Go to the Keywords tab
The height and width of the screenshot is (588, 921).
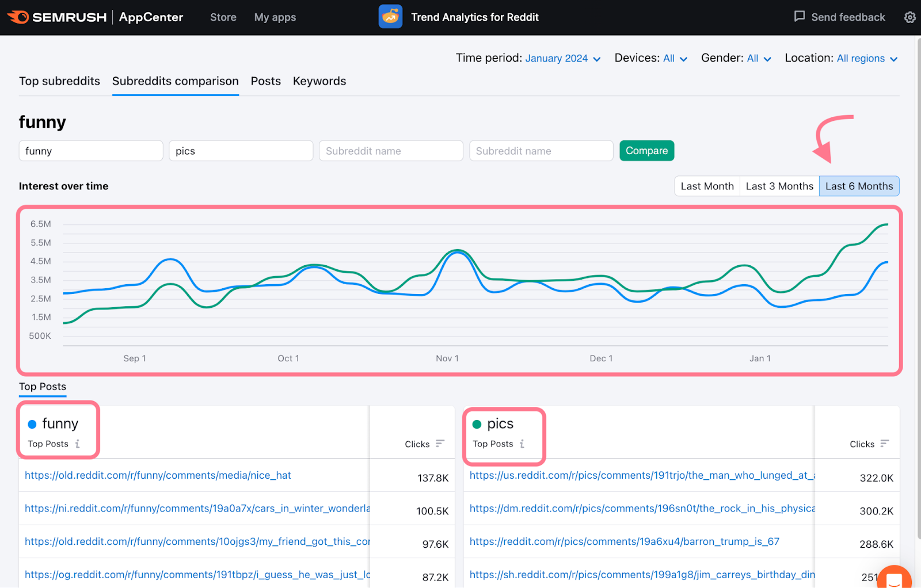319,81
